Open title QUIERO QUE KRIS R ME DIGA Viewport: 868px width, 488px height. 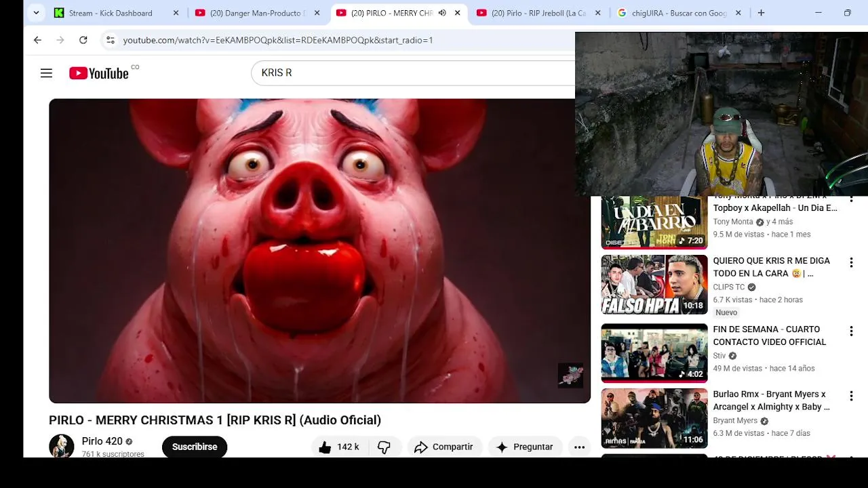click(771, 267)
